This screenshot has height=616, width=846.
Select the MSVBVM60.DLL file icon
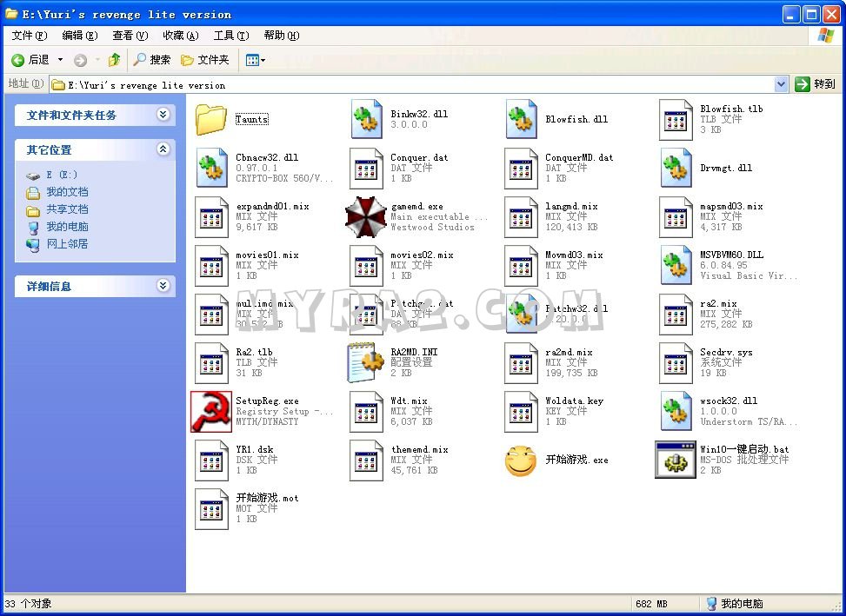pyautogui.click(x=676, y=265)
